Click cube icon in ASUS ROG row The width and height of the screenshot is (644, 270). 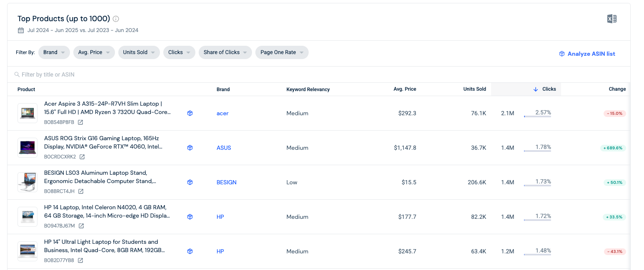pos(190,148)
